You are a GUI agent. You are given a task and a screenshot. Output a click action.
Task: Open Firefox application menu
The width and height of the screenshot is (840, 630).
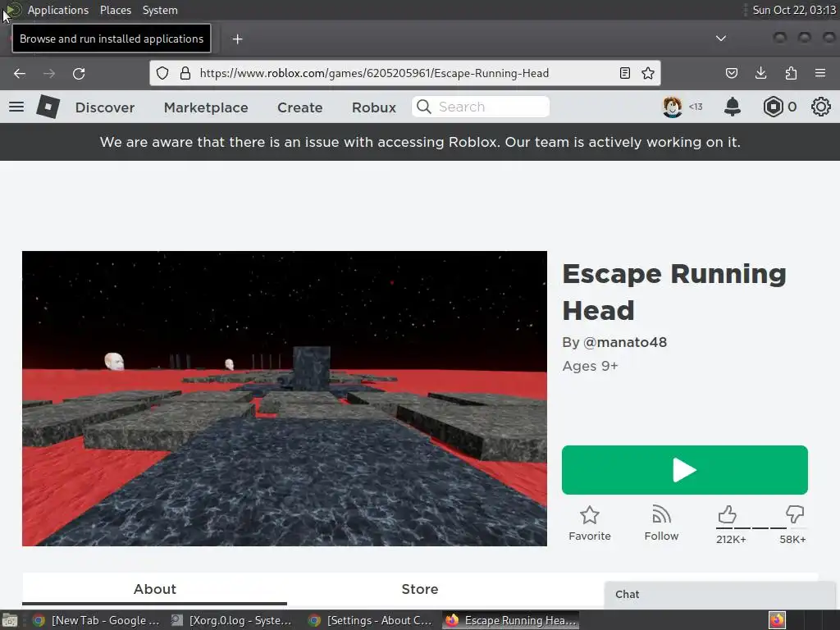click(820, 73)
